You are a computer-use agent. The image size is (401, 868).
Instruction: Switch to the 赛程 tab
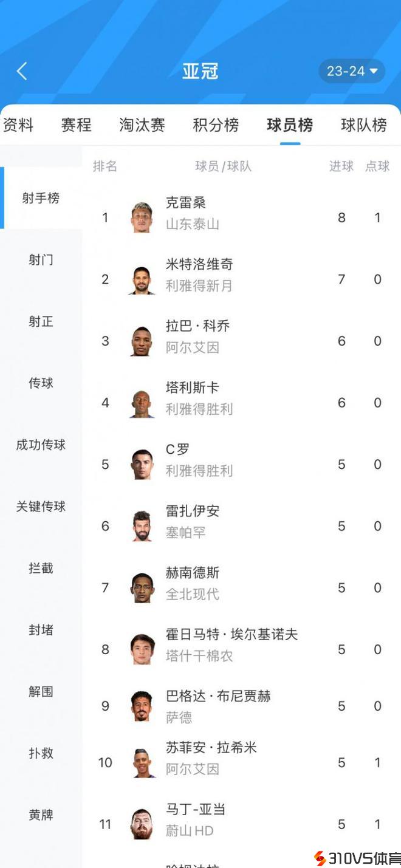(x=76, y=125)
